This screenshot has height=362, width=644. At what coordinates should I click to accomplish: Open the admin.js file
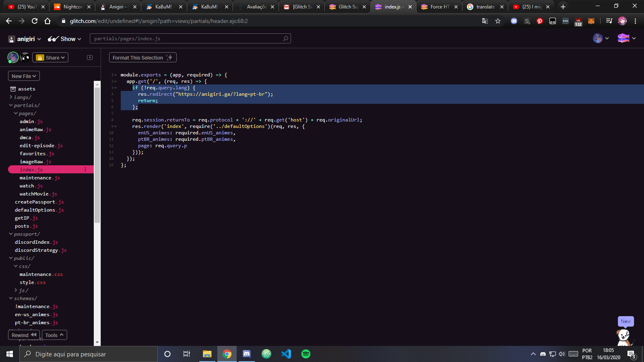(31, 121)
